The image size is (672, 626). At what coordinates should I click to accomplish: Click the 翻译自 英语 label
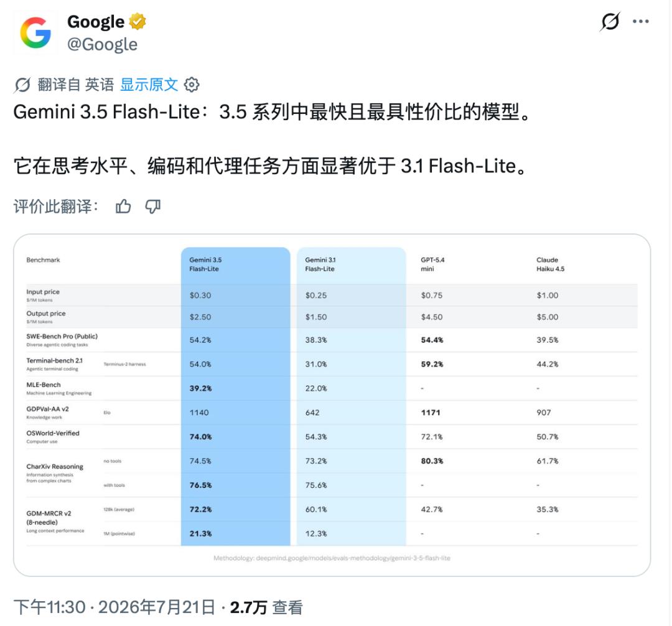tap(76, 85)
